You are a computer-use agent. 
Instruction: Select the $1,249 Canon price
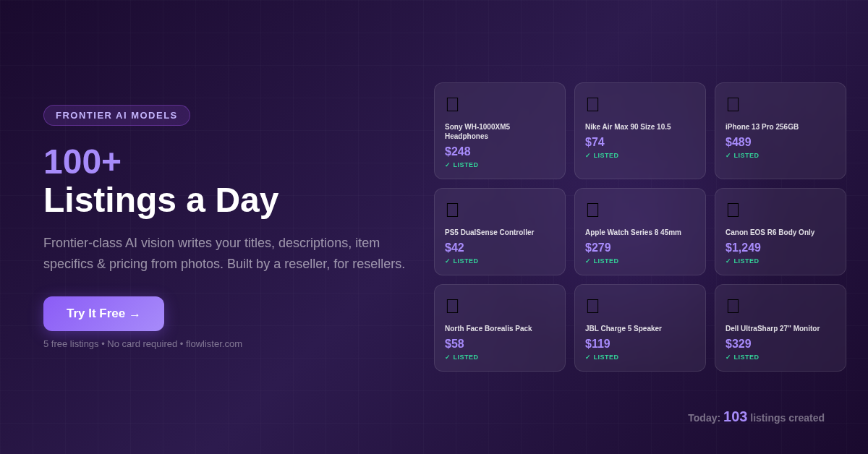pos(743,248)
